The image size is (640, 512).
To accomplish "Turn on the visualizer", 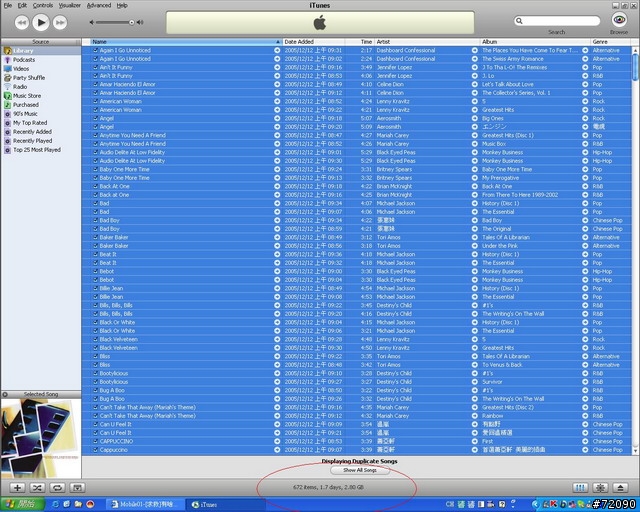I will coord(600,488).
